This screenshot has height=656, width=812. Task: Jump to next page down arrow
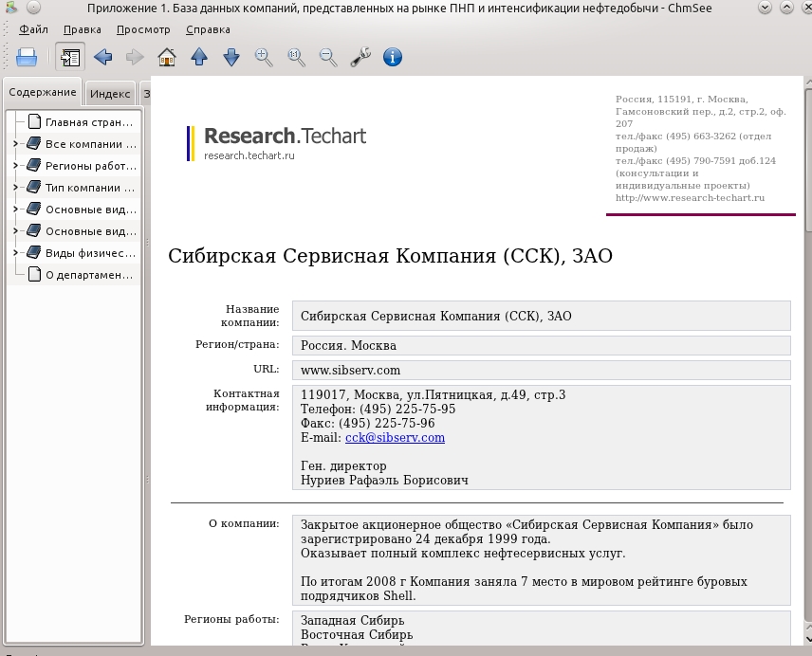click(x=231, y=57)
